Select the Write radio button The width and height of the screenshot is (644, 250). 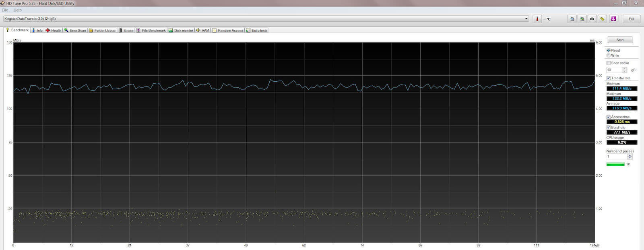tap(609, 56)
